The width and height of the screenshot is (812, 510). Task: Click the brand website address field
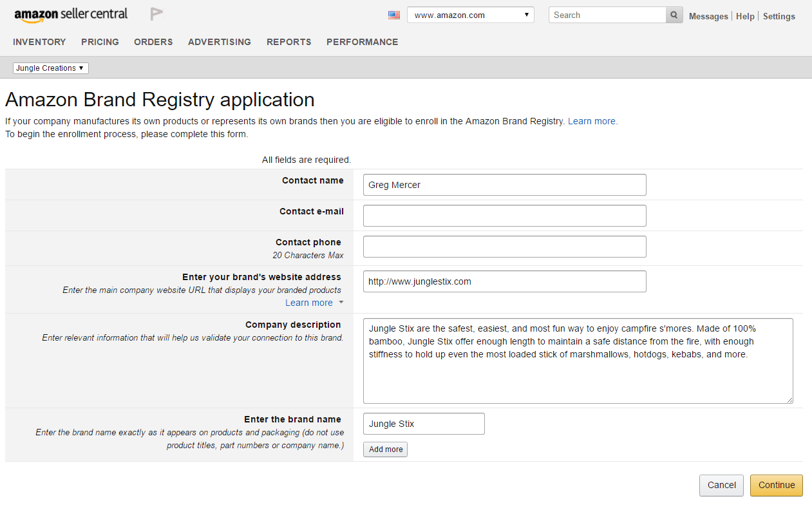505,281
